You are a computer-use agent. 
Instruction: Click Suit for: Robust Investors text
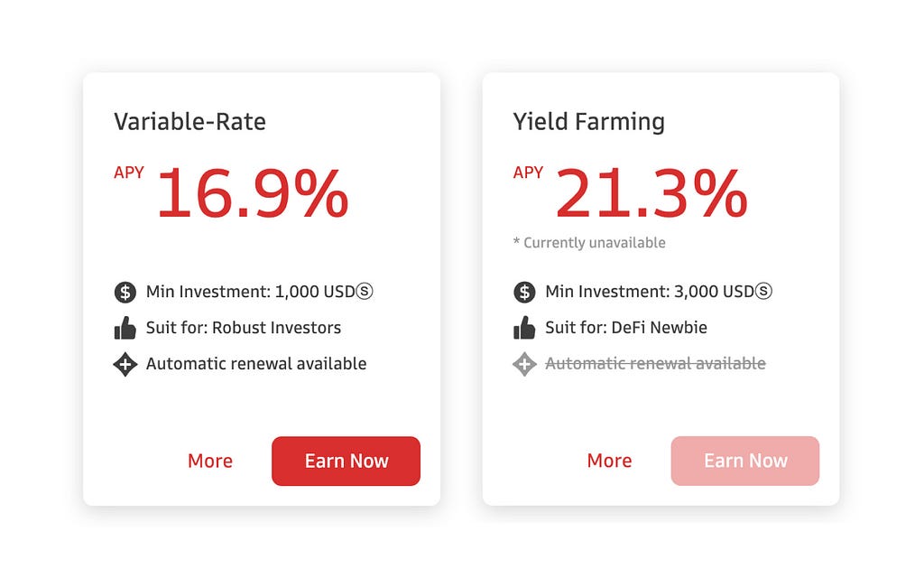click(x=244, y=328)
